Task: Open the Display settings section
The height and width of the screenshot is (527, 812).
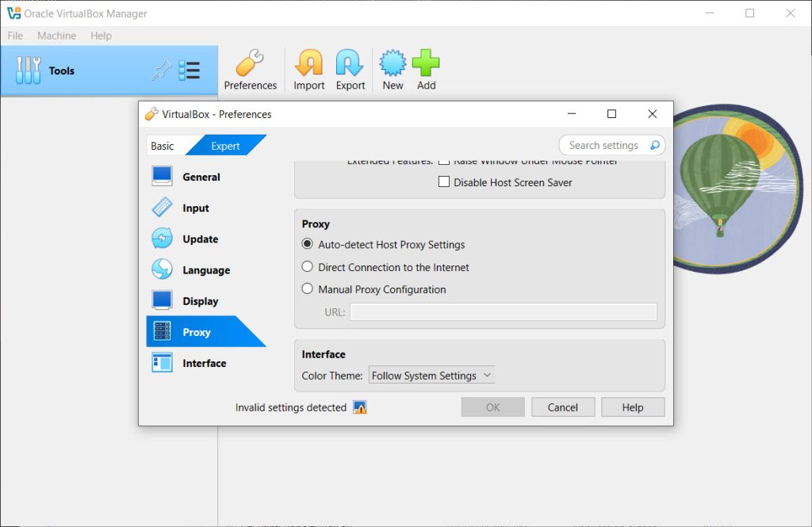Action: [x=205, y=301]
